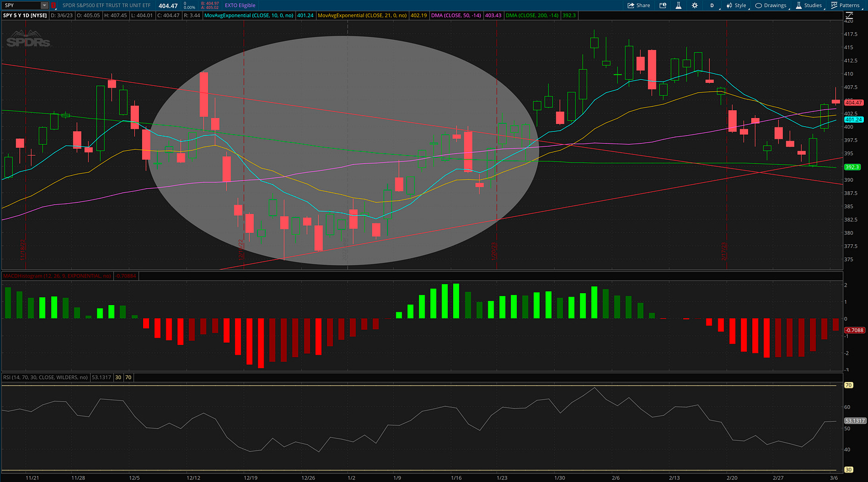Image resolution: width=868 pixels, height=482 pixels.
Task: Click the SPY 5 Y 1D [NYSE] label
Action: click(26, 14)
